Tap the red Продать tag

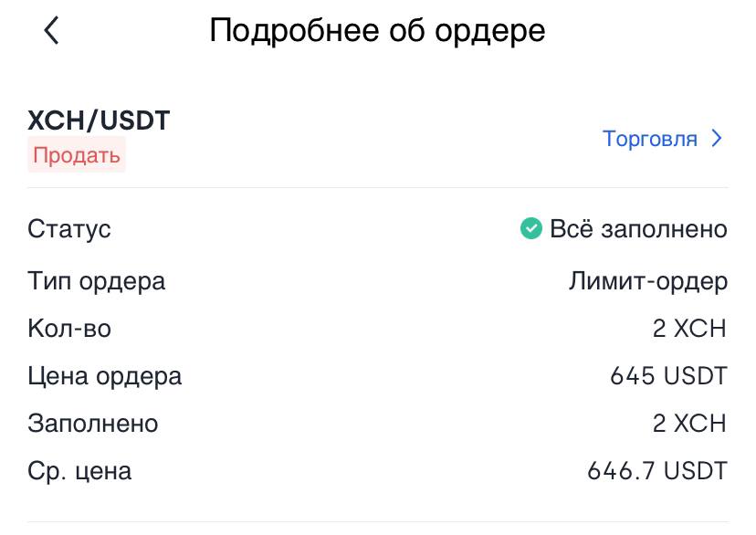77,154
